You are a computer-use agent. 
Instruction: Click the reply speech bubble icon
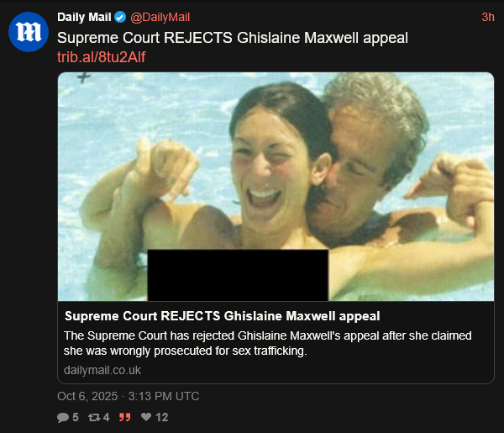pyautogui.click(x=63, y=418)
